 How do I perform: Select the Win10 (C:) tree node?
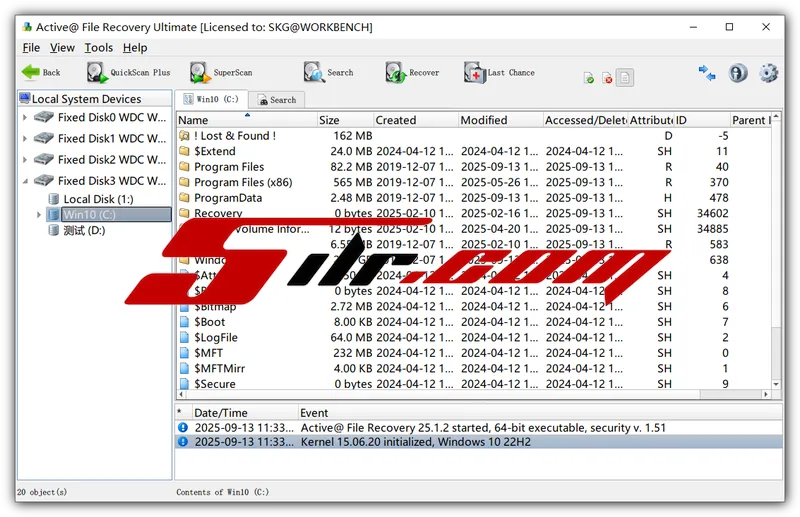coord(109,214)
